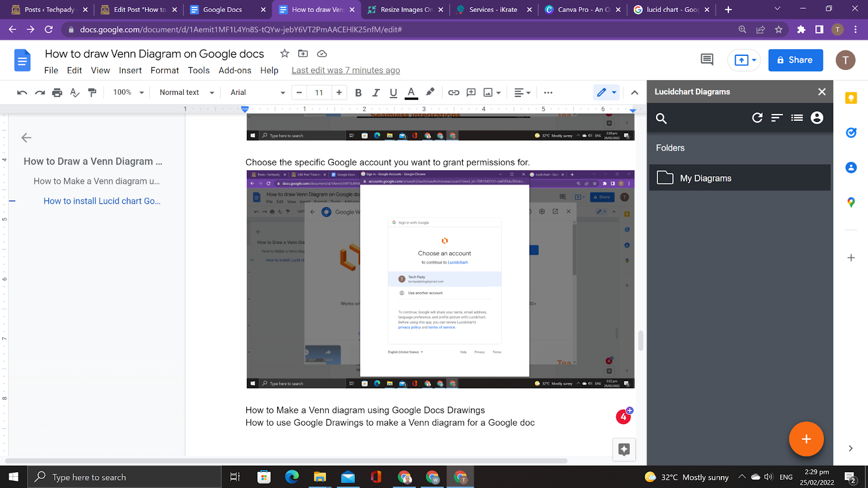Open the Normal text style dropdown
The image size is (868, 488).
(187, 93)
